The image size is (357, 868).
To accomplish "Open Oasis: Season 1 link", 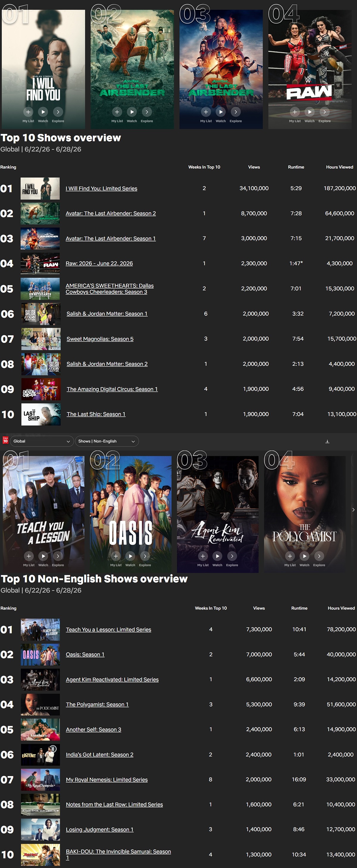I will [85, 654].
